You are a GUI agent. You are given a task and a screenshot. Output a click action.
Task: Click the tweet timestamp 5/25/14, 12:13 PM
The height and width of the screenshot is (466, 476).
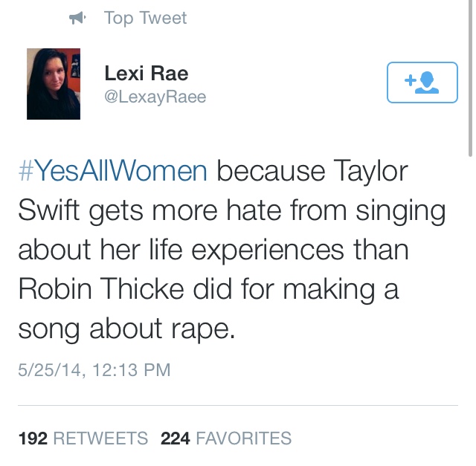pyautogui.click(x=94, y=369)
